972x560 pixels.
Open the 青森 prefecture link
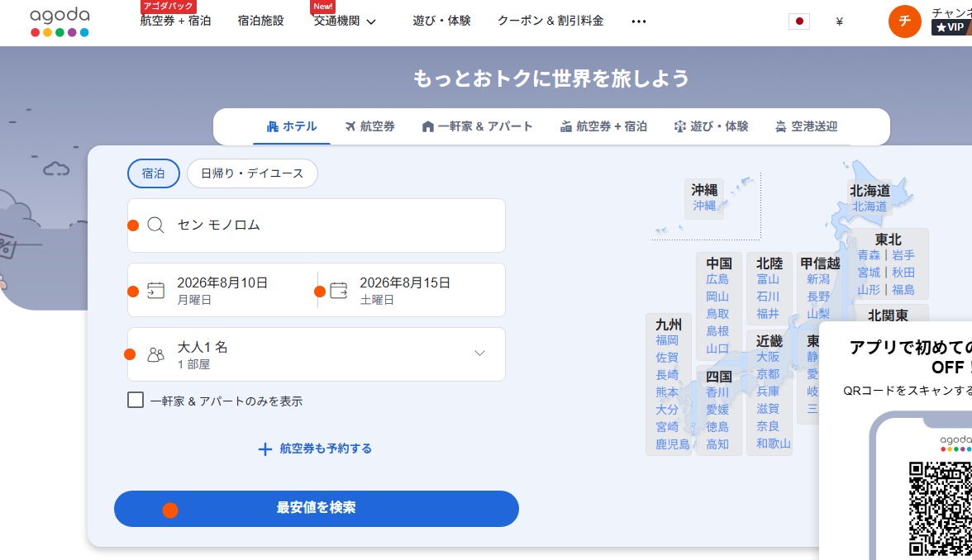tap(869, 255)
